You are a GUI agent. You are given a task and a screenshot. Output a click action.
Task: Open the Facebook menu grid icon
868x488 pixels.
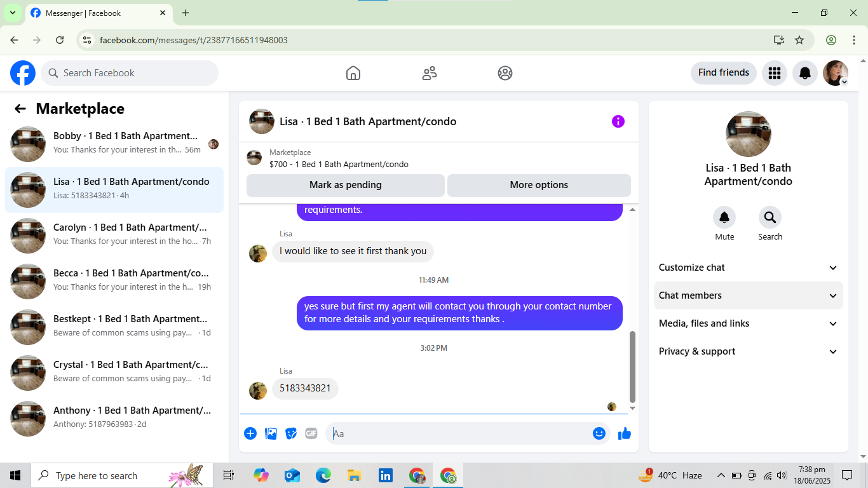(775, 73)
